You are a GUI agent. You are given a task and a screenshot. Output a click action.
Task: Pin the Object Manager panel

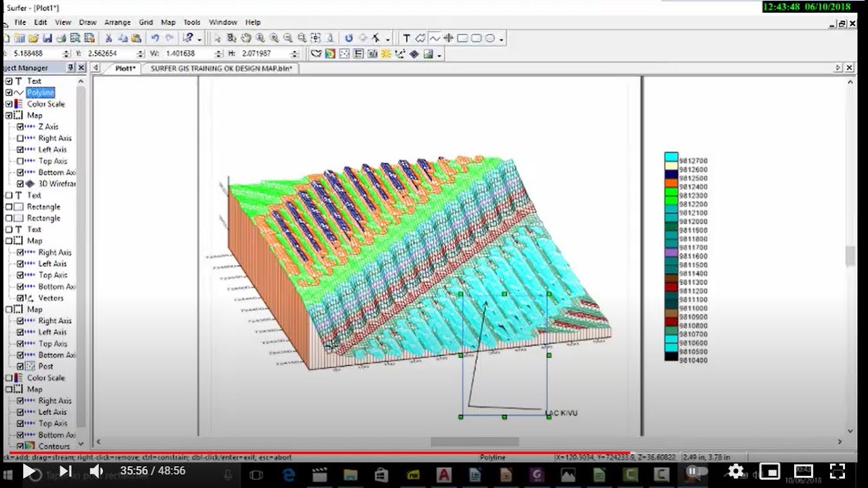(71, 68)
